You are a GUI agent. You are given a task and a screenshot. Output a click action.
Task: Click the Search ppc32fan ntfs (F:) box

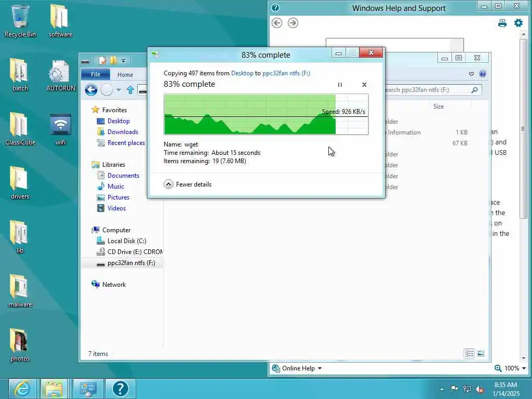(428, 90)
